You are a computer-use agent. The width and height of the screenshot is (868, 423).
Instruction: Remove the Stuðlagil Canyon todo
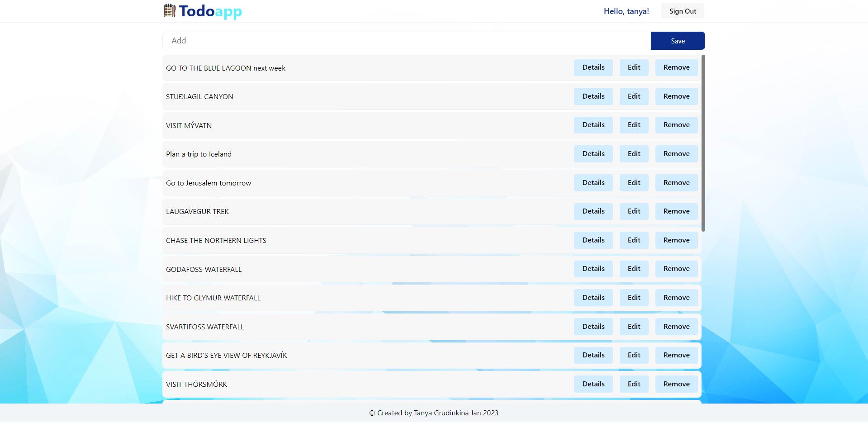676,96
